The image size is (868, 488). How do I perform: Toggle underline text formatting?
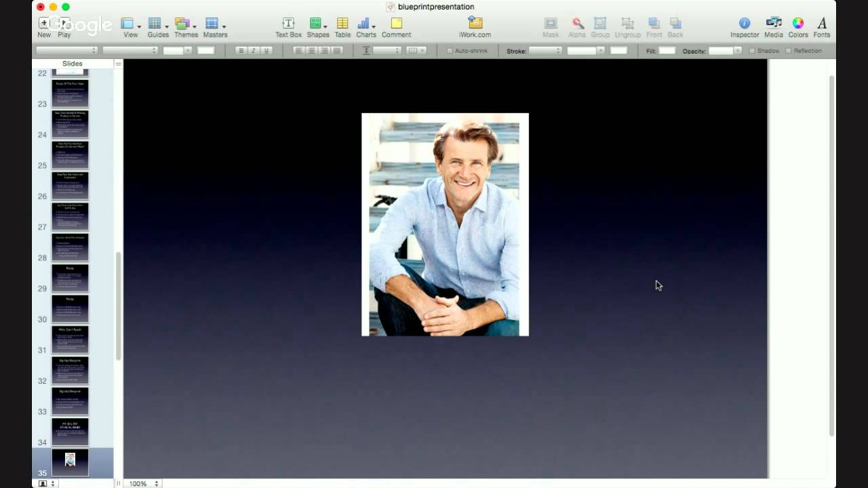[x=267, y=51]
